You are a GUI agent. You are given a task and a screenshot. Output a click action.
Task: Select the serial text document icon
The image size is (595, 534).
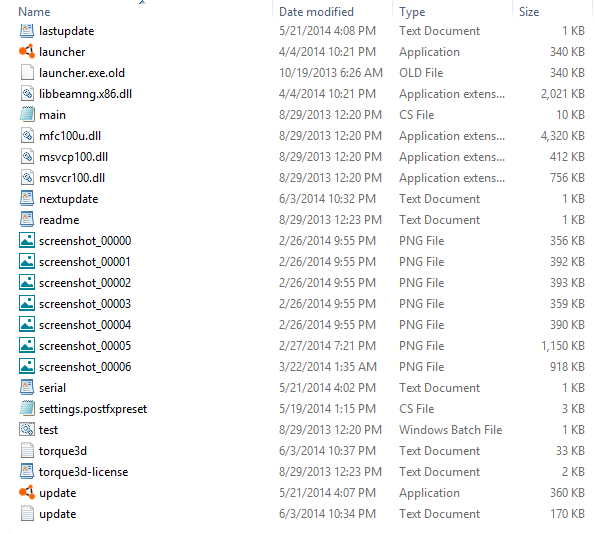[x=27, y=388]
